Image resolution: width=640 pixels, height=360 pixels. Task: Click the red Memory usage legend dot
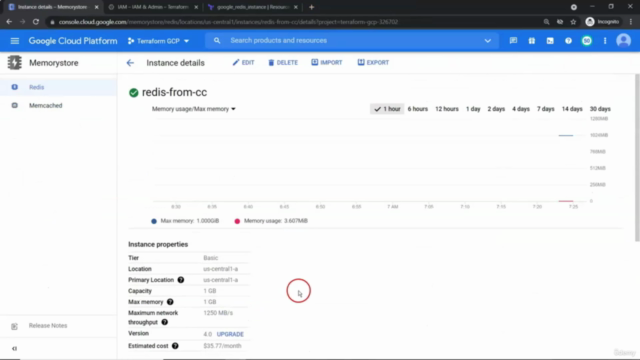pos(237,221)
